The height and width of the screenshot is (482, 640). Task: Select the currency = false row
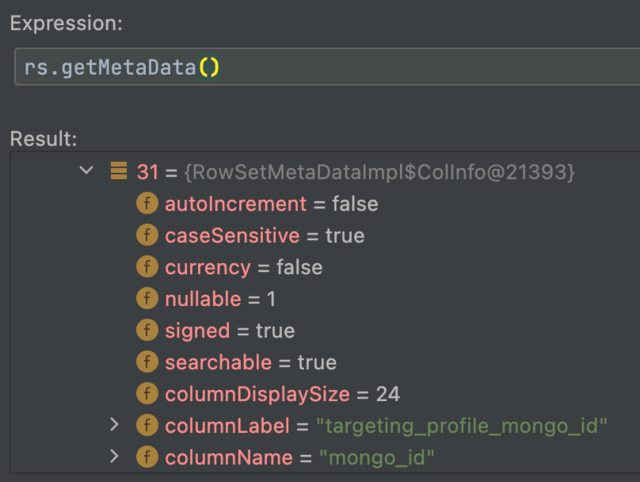click(325, 267)
